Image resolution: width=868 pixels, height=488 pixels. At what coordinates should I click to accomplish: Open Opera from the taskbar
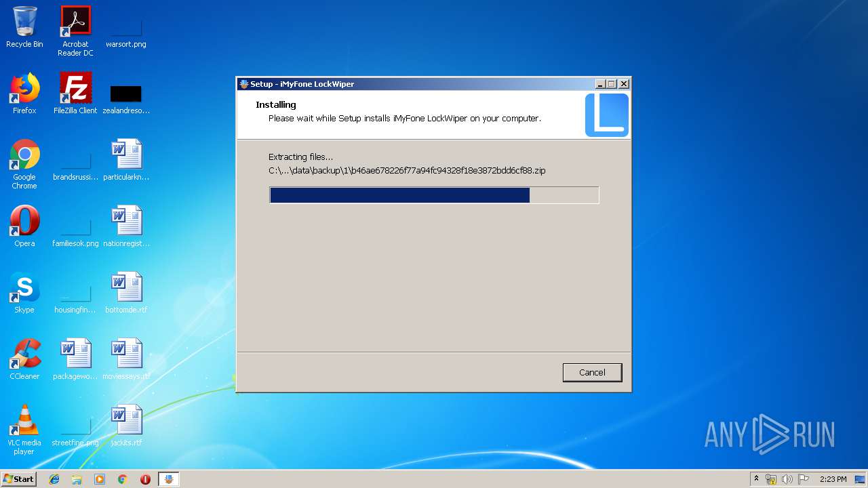[145, 479]
